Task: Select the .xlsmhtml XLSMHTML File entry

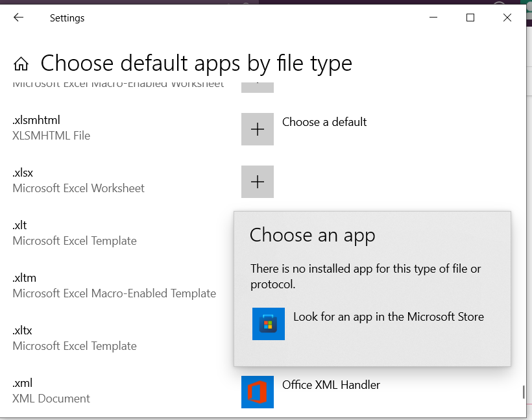Action: tap(51, 128)
